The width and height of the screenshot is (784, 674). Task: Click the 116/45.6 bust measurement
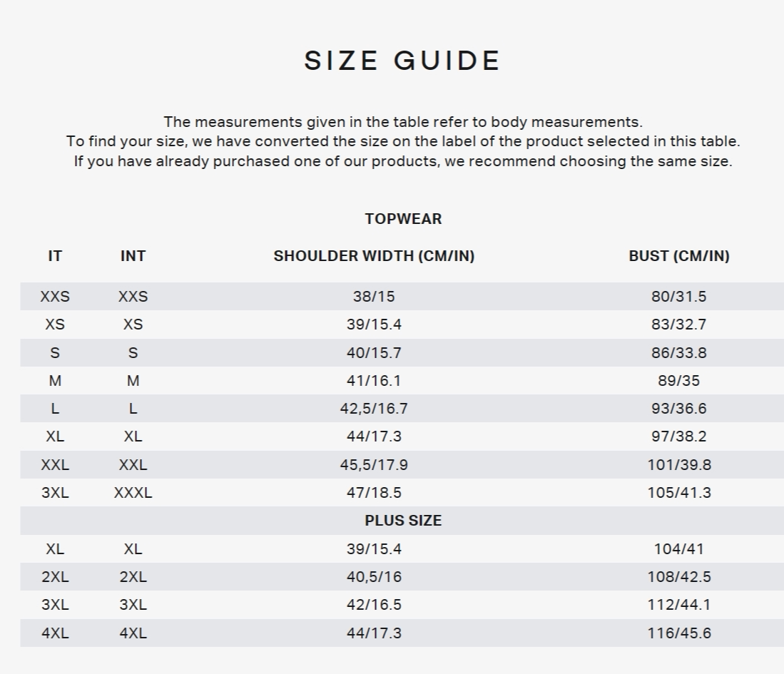coord(679,633)
